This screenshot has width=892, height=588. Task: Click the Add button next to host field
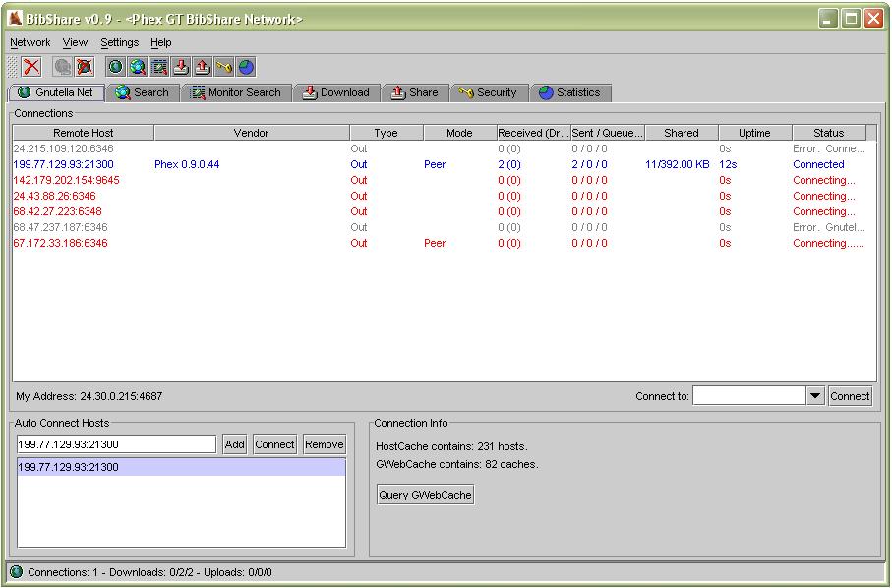click(x=234, y=443)
